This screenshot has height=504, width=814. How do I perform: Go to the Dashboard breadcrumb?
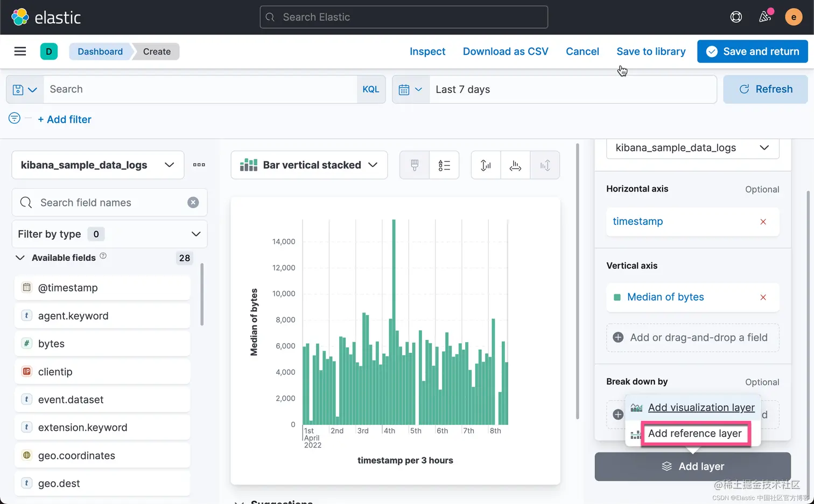point(100,52)
